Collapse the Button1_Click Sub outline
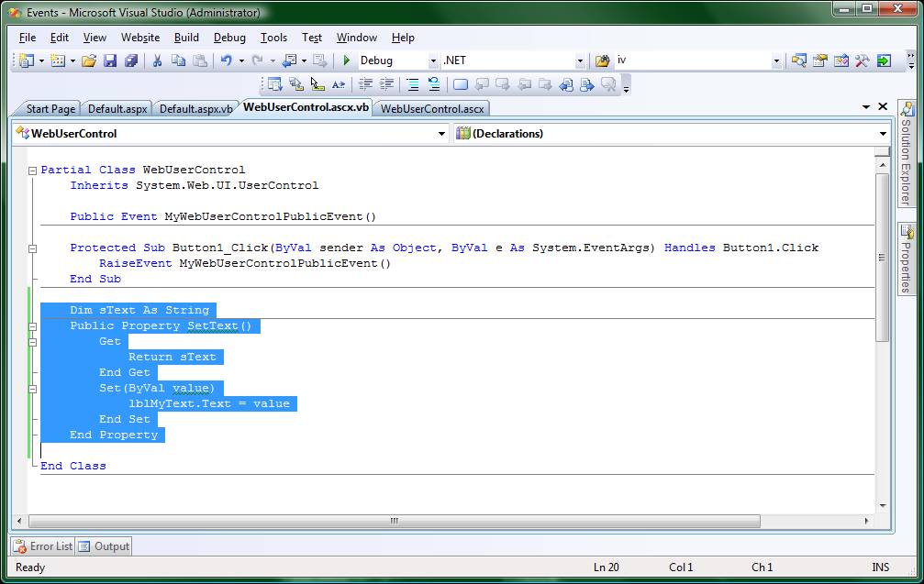This screenshot has height=584, width=924. [32, 248]
